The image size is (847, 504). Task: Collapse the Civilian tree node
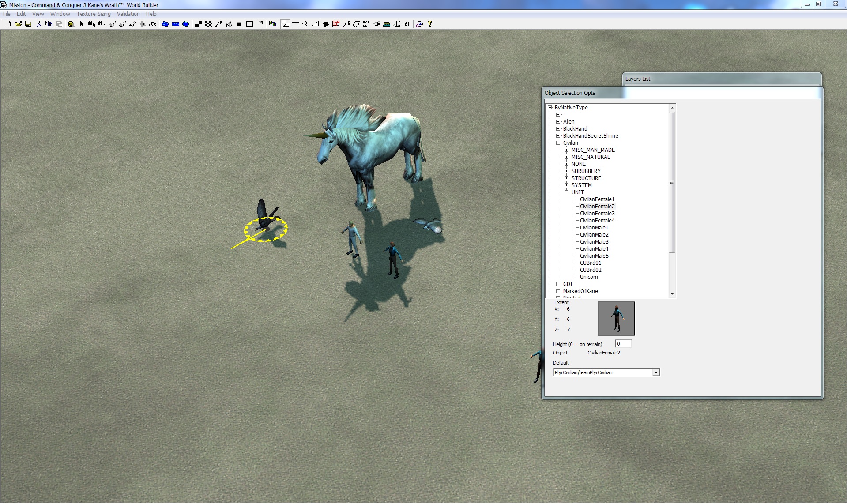558,143
